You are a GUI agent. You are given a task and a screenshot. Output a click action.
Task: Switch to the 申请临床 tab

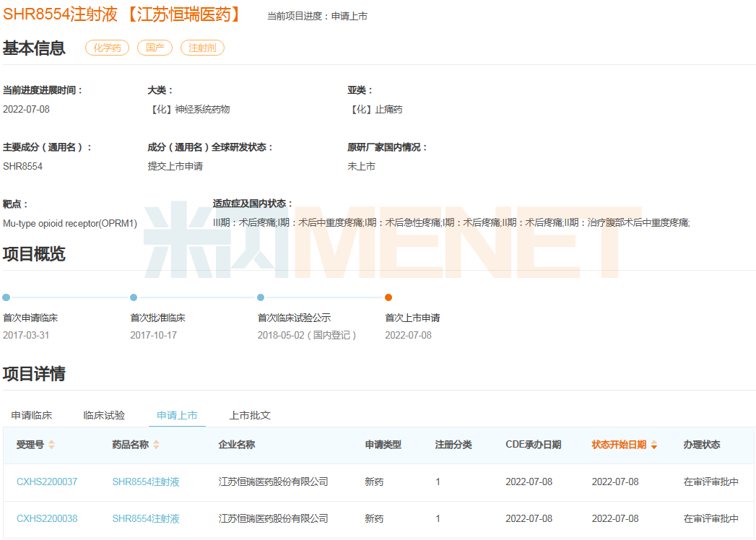click(32, 415)
